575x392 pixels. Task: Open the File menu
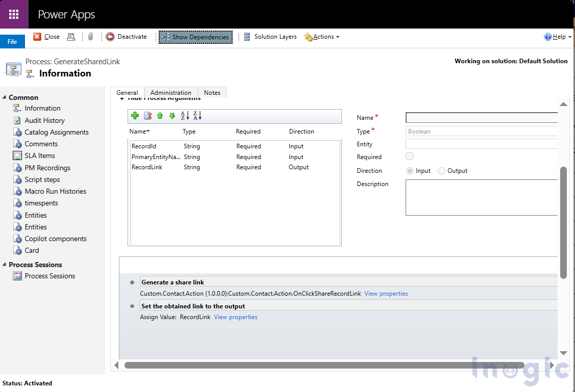[x=12, y=41]
